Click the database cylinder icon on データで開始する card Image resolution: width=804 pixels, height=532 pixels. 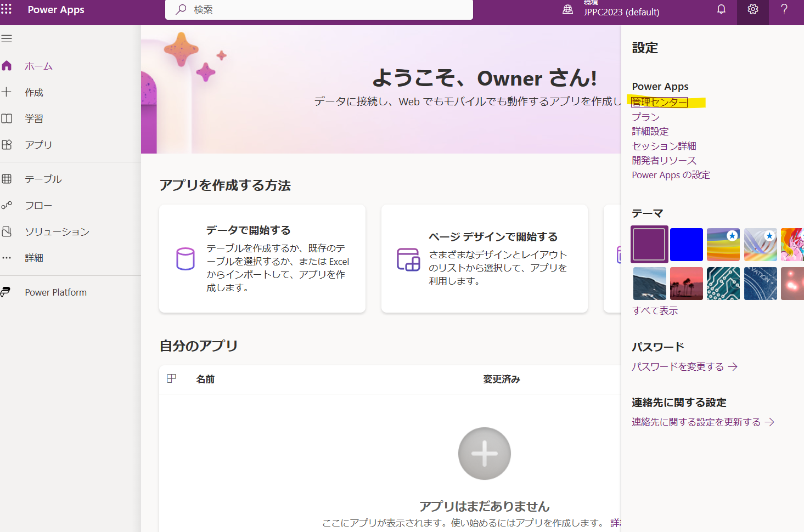(x=185, y=259)
